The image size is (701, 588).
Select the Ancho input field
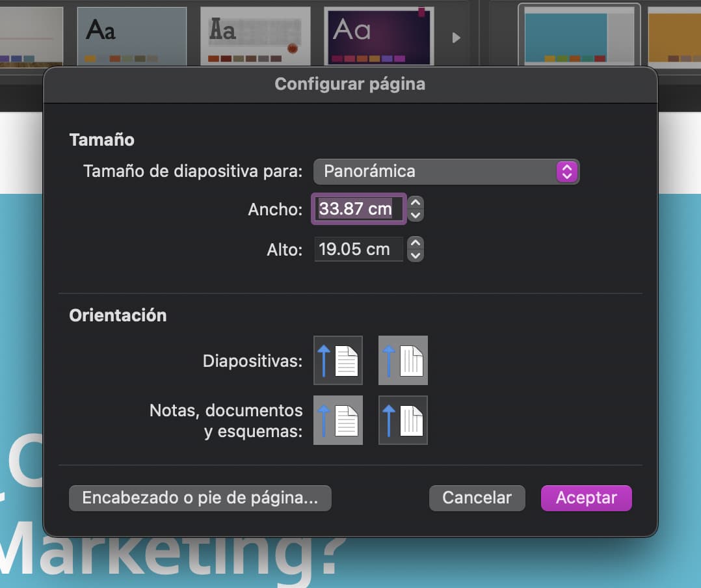(x=358, y=209)
